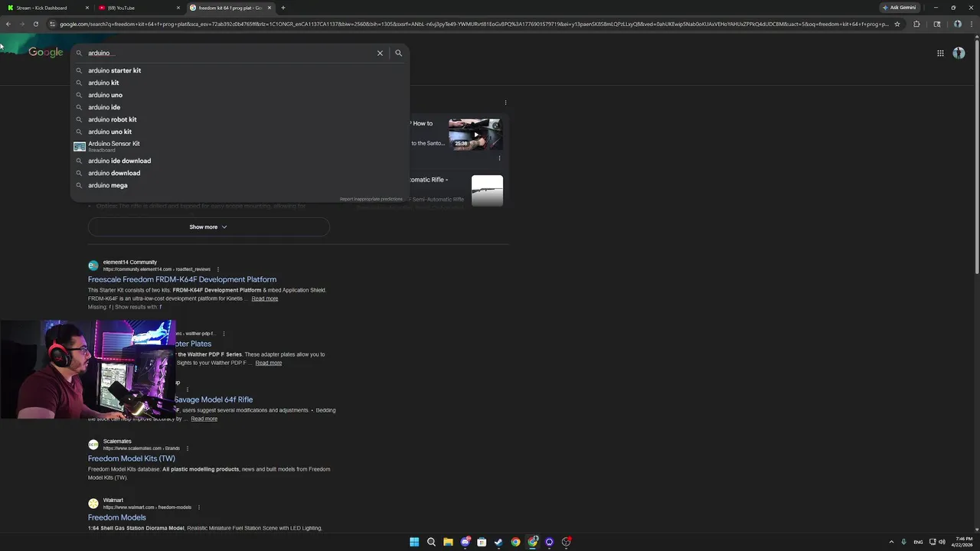Click the Scalemates site favicon
Image resolution: width=980 pixels, height=551 pixels.
(x=93, y=445)
